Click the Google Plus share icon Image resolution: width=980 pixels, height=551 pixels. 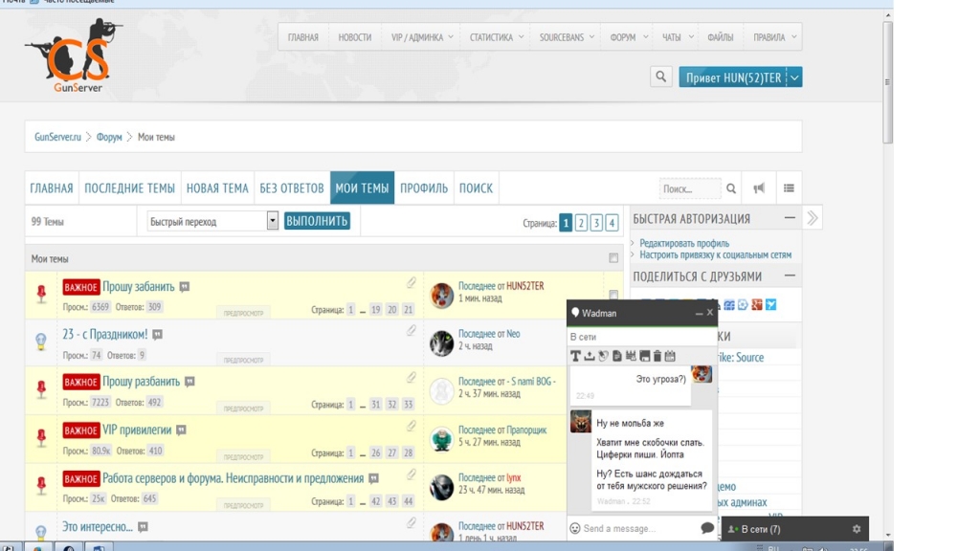756,304
